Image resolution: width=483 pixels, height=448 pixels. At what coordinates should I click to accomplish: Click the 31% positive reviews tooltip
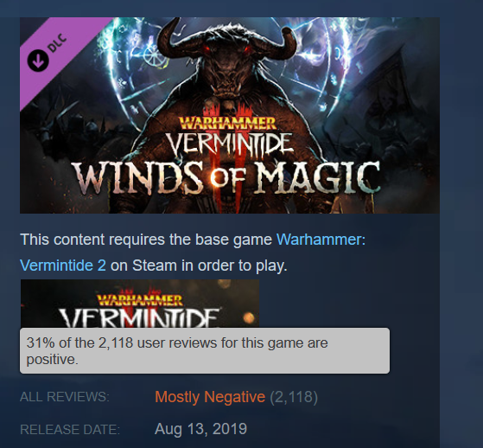pyautogui.click(x=205, y=351)
